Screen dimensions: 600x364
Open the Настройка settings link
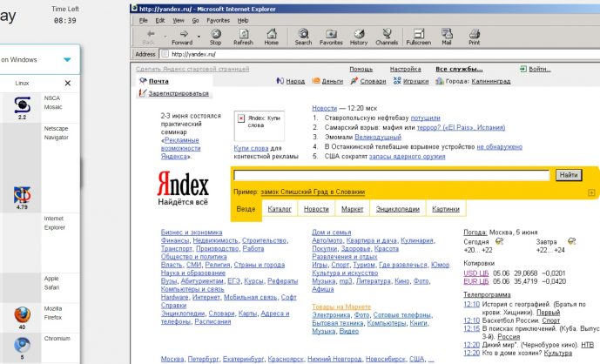405,69
